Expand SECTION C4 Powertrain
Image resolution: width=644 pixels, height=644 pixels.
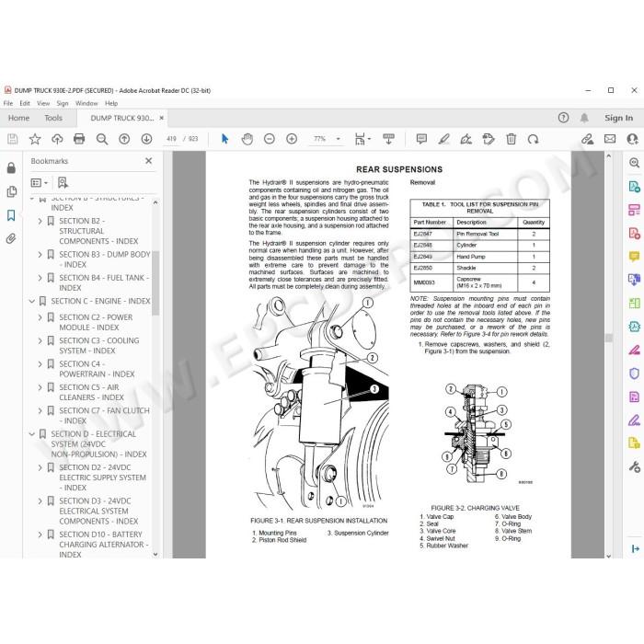pyautogui.click(x=40, y=364)
